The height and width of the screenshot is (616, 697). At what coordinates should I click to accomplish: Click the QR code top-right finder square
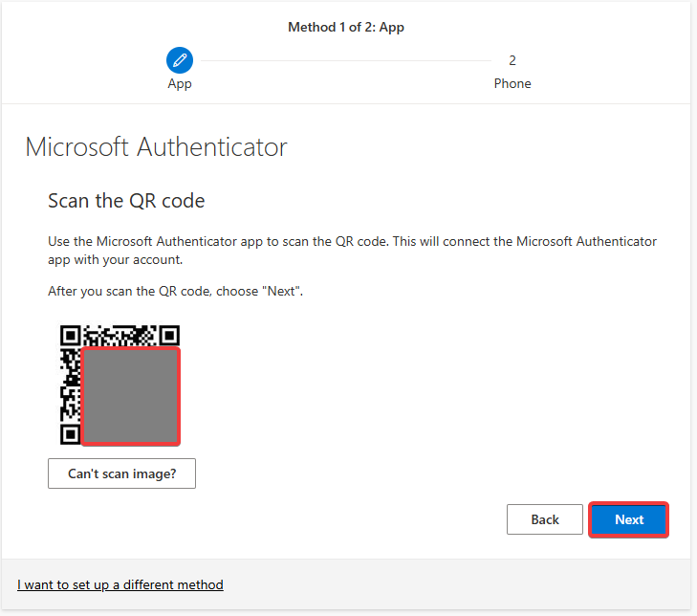[169, 336]
